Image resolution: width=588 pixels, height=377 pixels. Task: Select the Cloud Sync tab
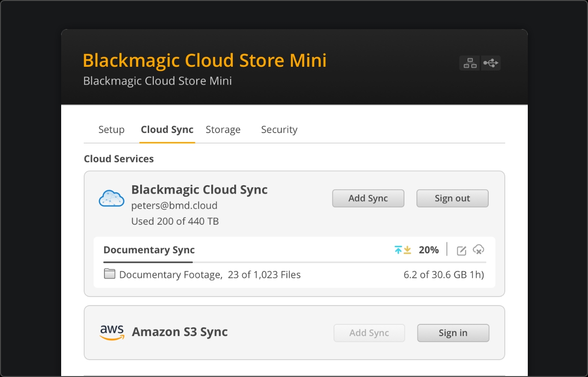[167, 130]
